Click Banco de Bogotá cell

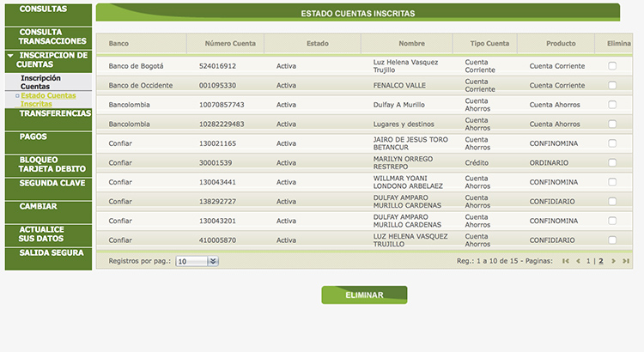(x=136, y=66)
